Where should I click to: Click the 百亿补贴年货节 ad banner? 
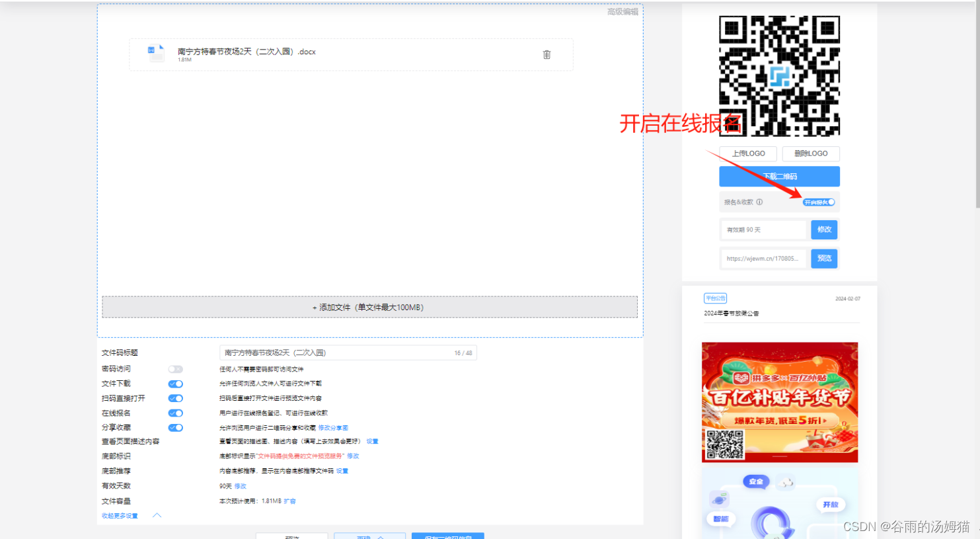coord(780,402)
